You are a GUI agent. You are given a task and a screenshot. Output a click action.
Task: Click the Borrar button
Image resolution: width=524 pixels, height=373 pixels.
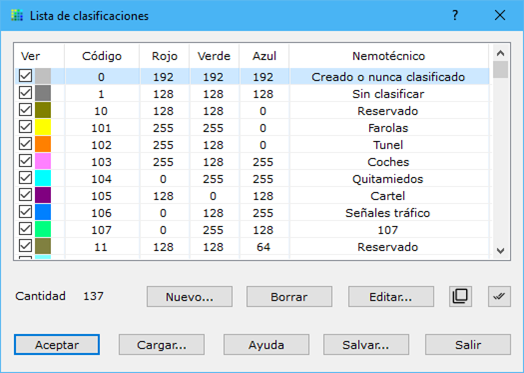click(289, 296)
